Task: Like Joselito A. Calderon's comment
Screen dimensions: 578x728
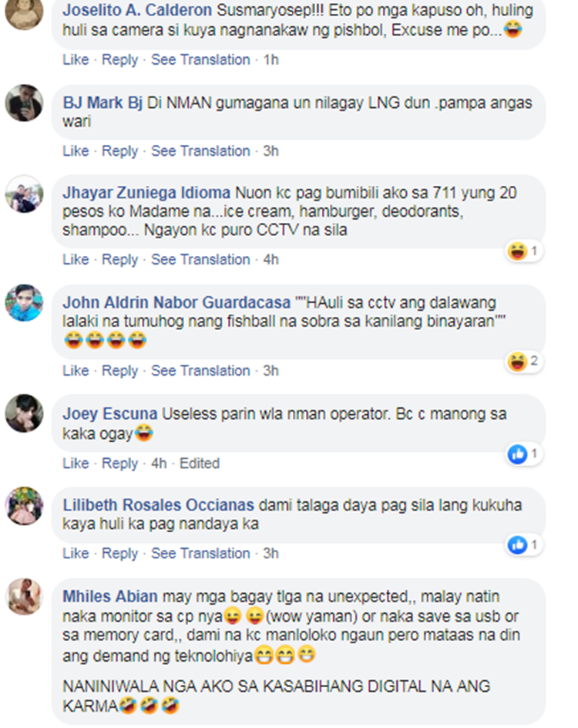Action: (x=76, y=60)
